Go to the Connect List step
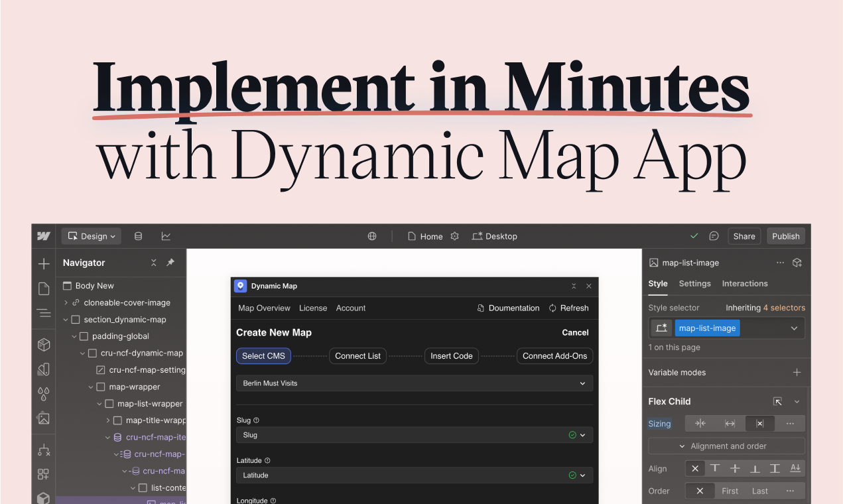843x504 pixels. click(357, 356)
